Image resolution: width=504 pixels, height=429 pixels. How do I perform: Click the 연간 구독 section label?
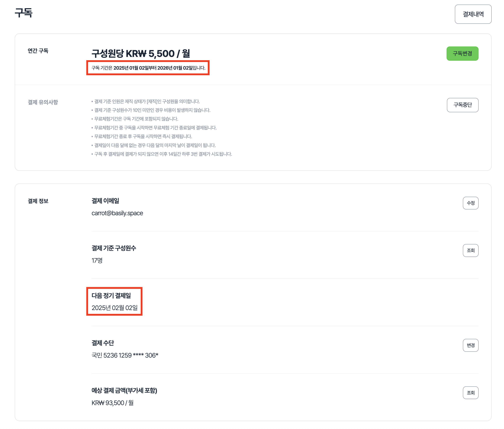[x=38, y=51]
